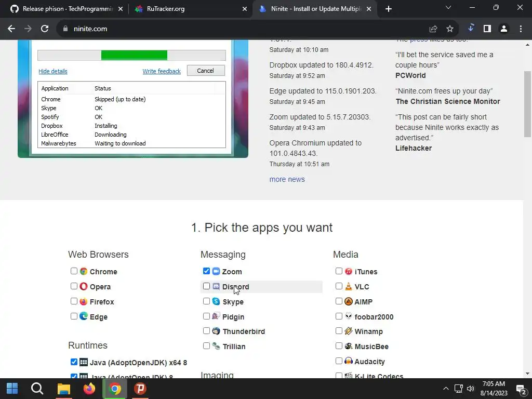532x399 pixels.
Task: Click the Java x64 8 runtime icon
Action: click(x=84, y=362)
